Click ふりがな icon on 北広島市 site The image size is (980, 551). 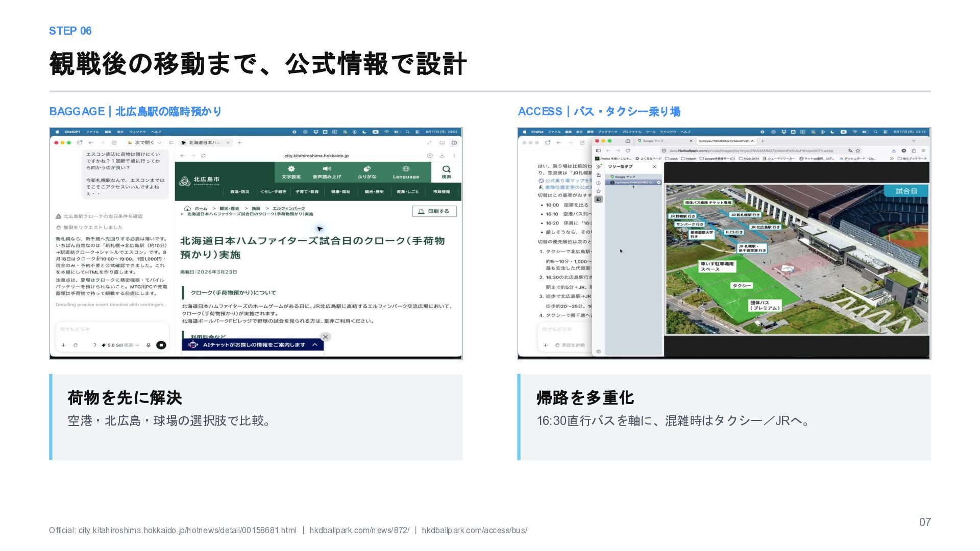366,169
